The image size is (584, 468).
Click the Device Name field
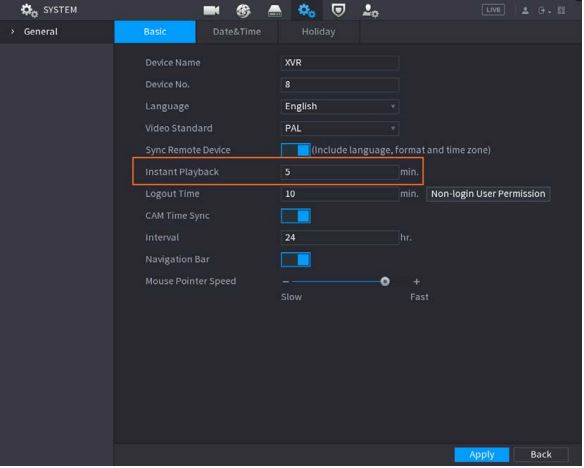(340, 63)
